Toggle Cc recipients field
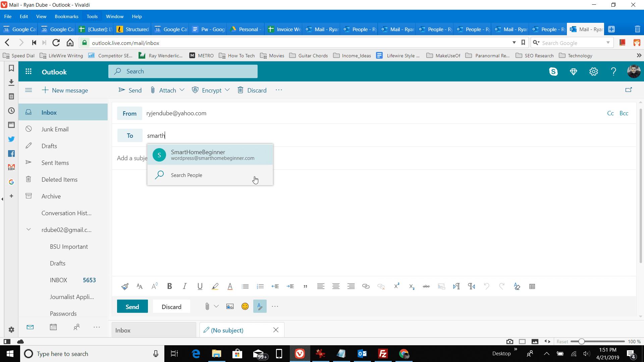644x362 pixels. coord(611,113)
